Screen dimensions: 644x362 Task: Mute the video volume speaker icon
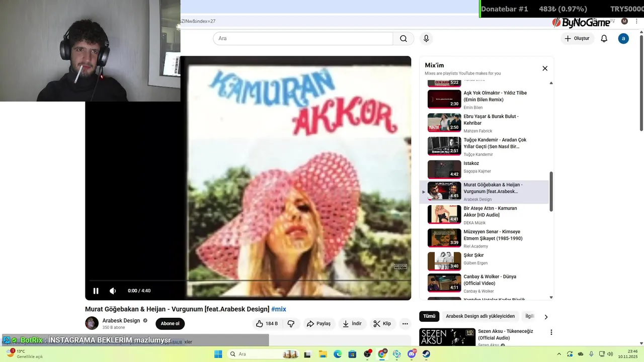coord(113,291)
